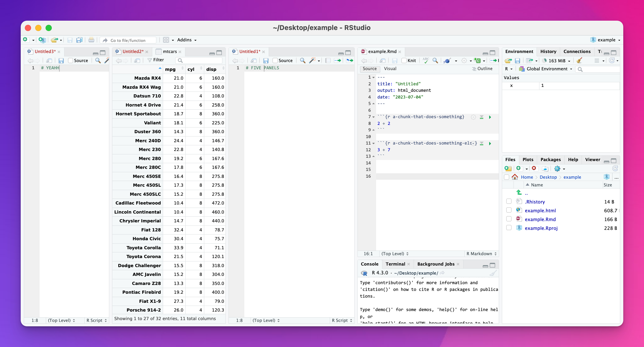
Task: Switch to the Untitled2 tab
Action: click(133, 51)
